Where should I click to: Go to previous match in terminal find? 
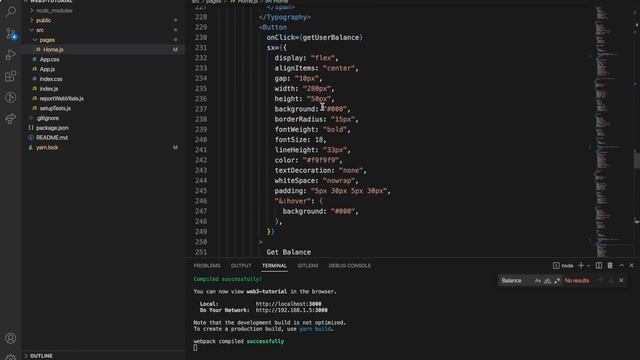[601, 281]
